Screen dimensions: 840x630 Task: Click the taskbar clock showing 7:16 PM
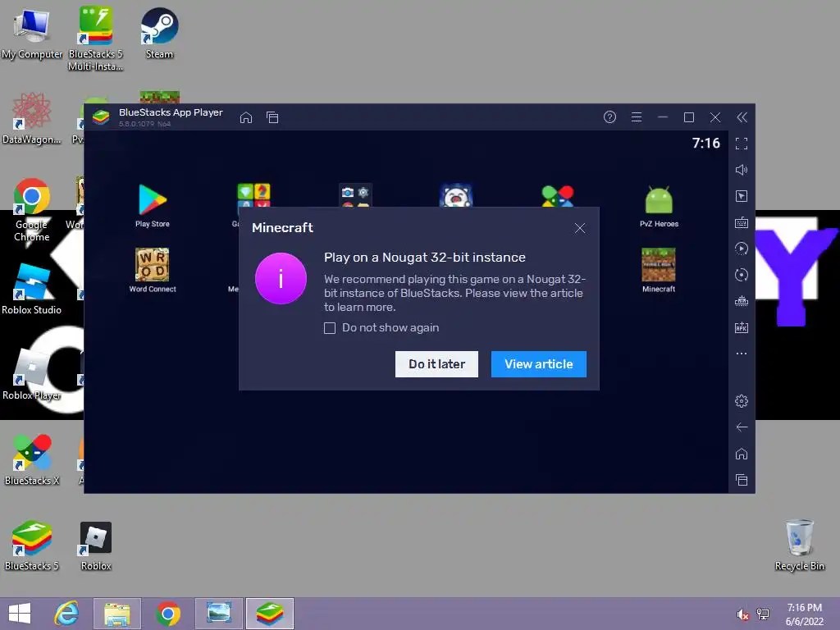[804, 614]
